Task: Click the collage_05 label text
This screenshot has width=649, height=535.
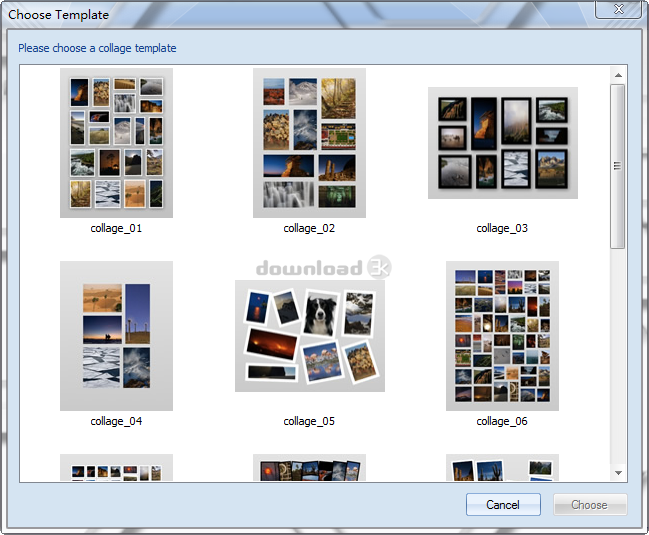Action: pyautogui.click(x=309, y=421)
